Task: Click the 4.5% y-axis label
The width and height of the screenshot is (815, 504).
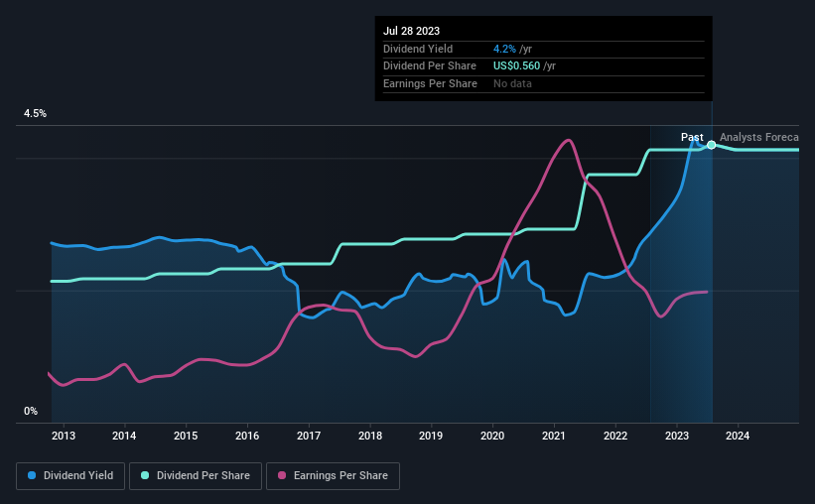Action: click(35, 113)
